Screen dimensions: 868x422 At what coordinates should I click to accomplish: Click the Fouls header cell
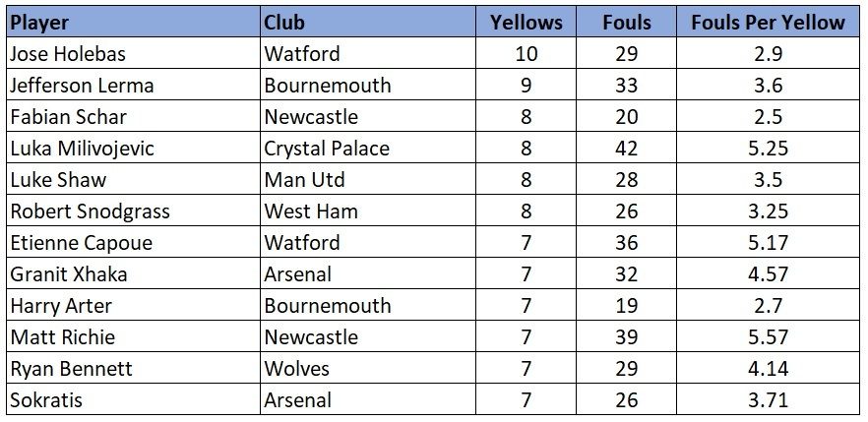[x=626, y=22]
